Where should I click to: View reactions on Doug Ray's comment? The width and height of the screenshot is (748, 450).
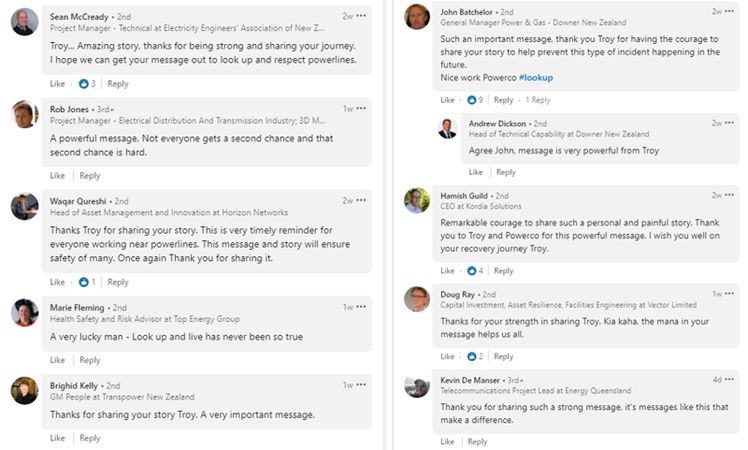pos(476,356)
